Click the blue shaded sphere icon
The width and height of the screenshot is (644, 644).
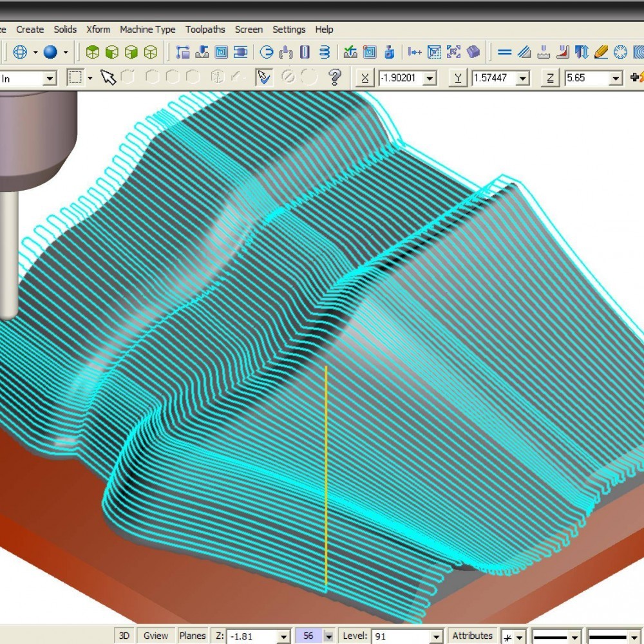pyautogui.click(x=50, y=52)
